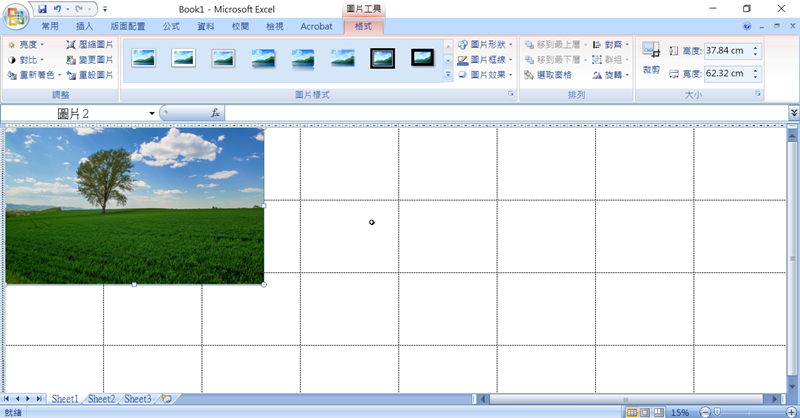
Task: Switch to Normal view in status bar
Action: tap(632, 412)
